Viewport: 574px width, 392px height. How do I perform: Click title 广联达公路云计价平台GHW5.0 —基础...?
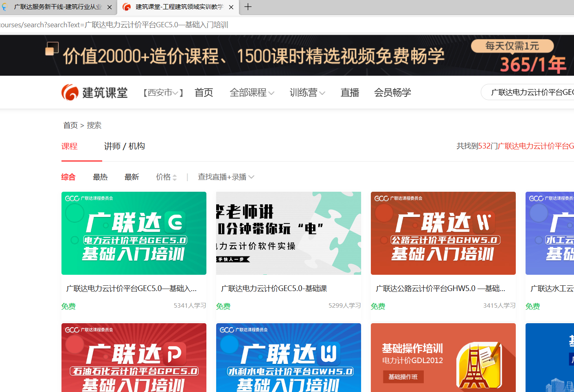pyautogui.click(x=440, y=289)
